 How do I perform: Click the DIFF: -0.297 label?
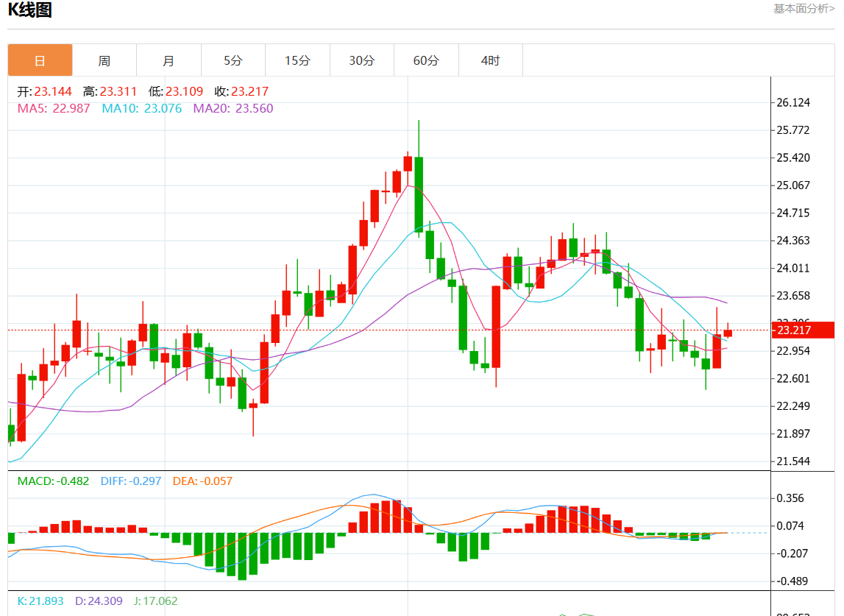pyautogui.click(x=131, y=481)
